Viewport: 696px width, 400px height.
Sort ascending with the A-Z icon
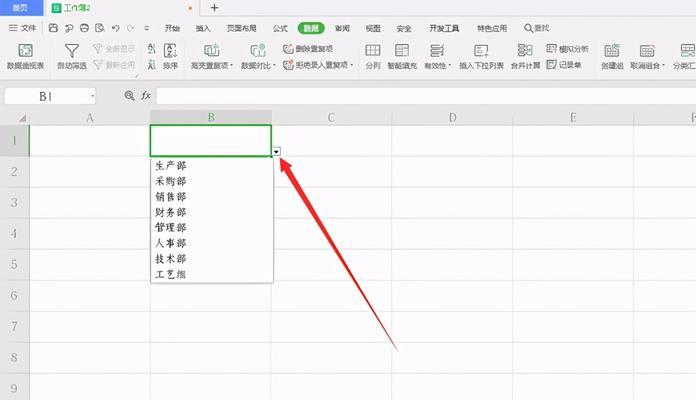tap(151, 48)
